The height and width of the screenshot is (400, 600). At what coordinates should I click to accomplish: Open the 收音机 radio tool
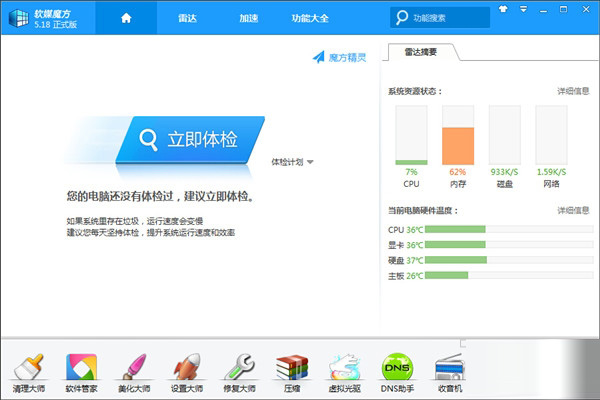point(450,373)
